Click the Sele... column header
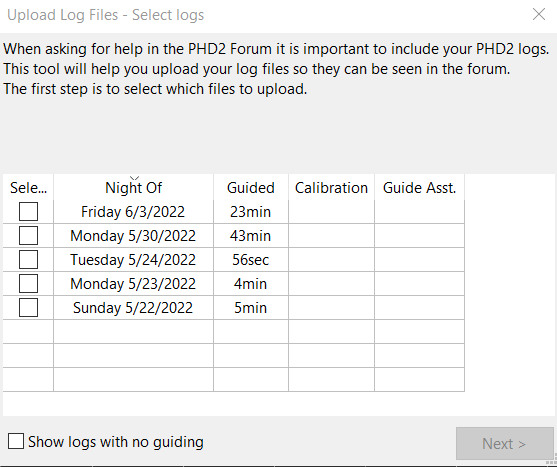 [x=28, y=187]
